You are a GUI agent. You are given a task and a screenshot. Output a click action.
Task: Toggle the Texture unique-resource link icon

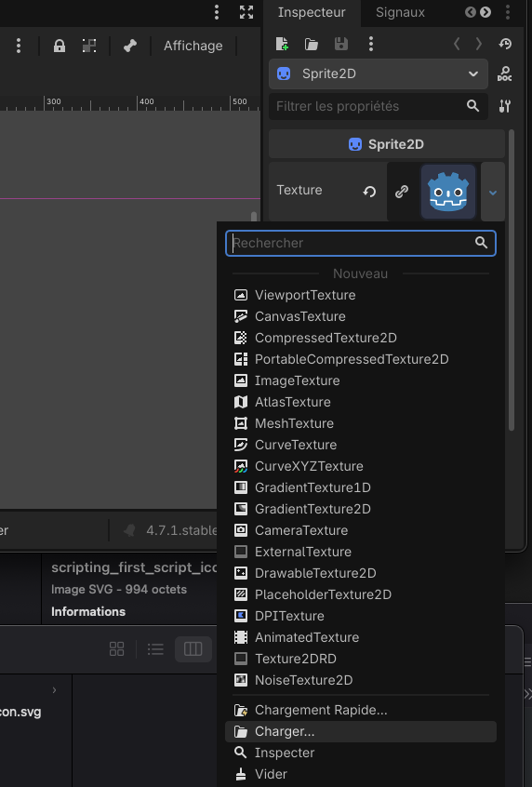coord(402,192)
